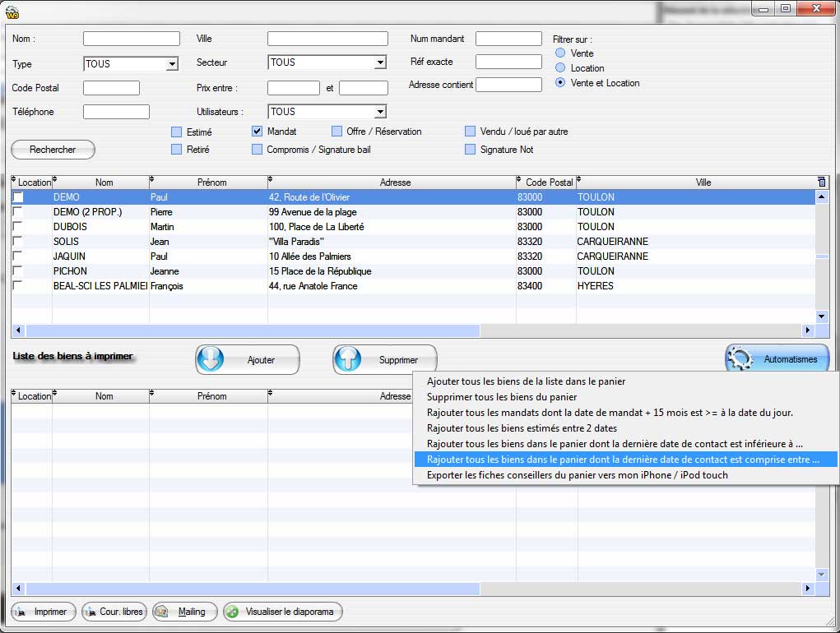This screenshot has height=633, width=840.
Task: Click the Code Postal input field
Action: [x=111, y=88]
